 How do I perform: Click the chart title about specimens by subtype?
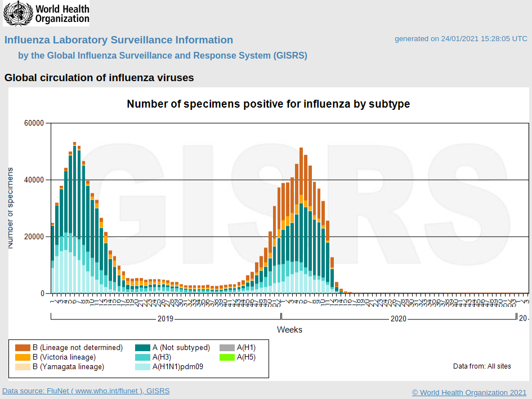(x=268, y=104)
